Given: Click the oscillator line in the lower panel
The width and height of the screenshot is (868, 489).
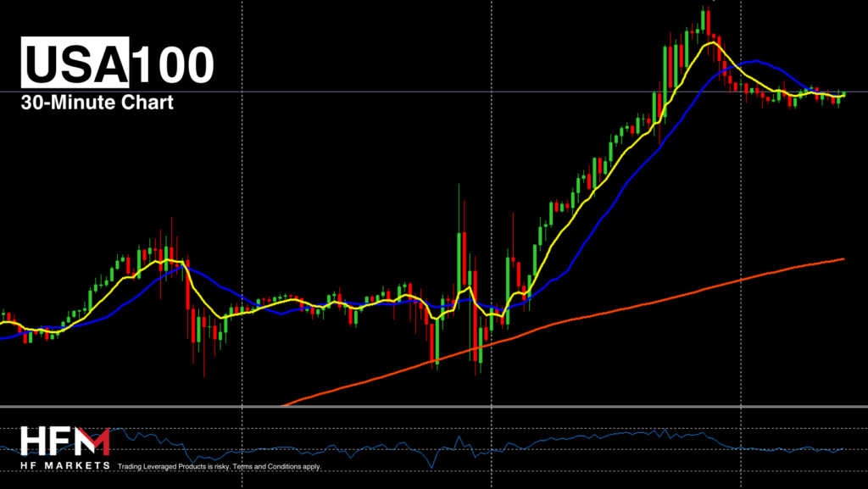Looking at the screenshot, I should (593, 436).
